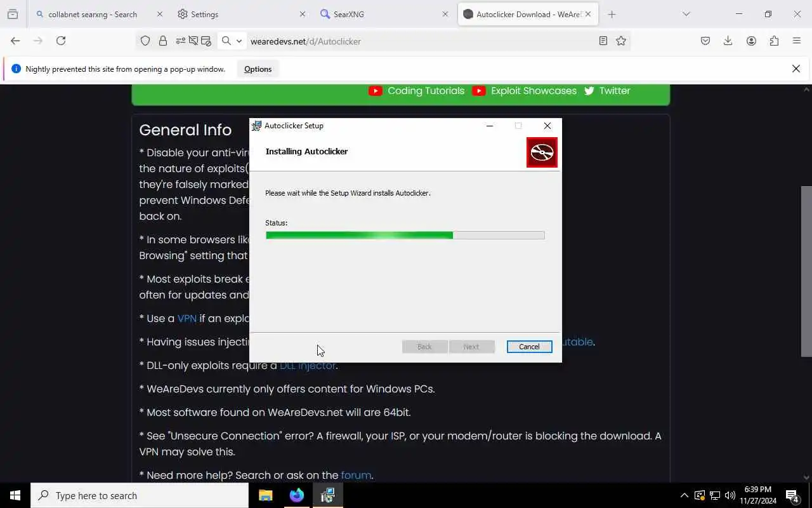Dismiss the pop-up blocked notification bar

point(796,69)
